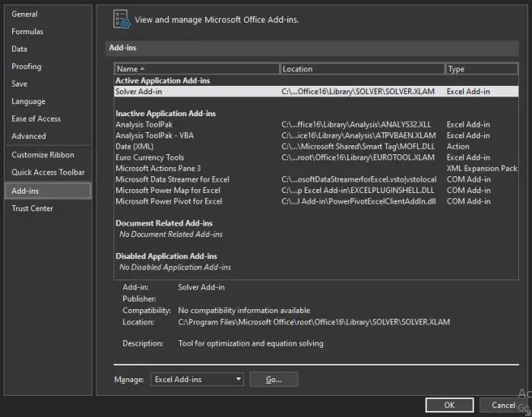Image resolution: width=532 pixels, height=417 pixels.
Task: Select Microsoft Actions Pane 3 row
Action: point(316,169)
